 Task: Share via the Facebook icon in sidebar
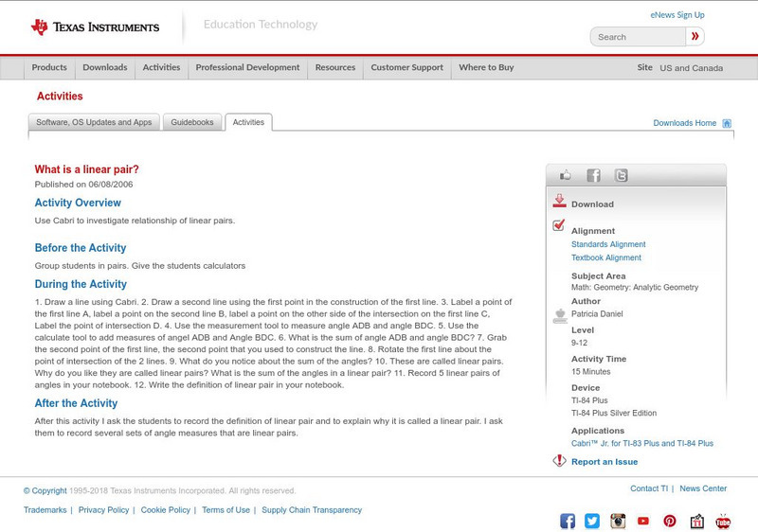pyautogui.click(x=593, y=175)
